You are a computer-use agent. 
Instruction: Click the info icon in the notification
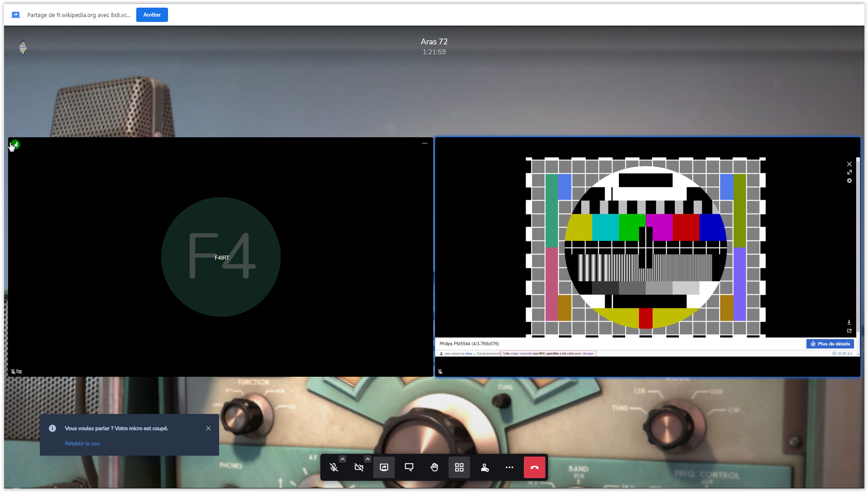(x=52, y=428)
